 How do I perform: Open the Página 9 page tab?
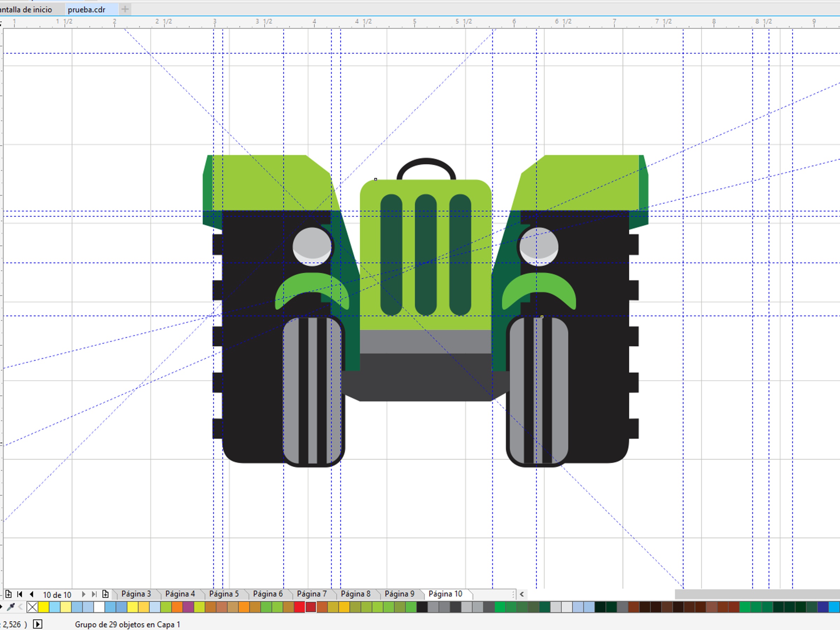click(399, 594)
